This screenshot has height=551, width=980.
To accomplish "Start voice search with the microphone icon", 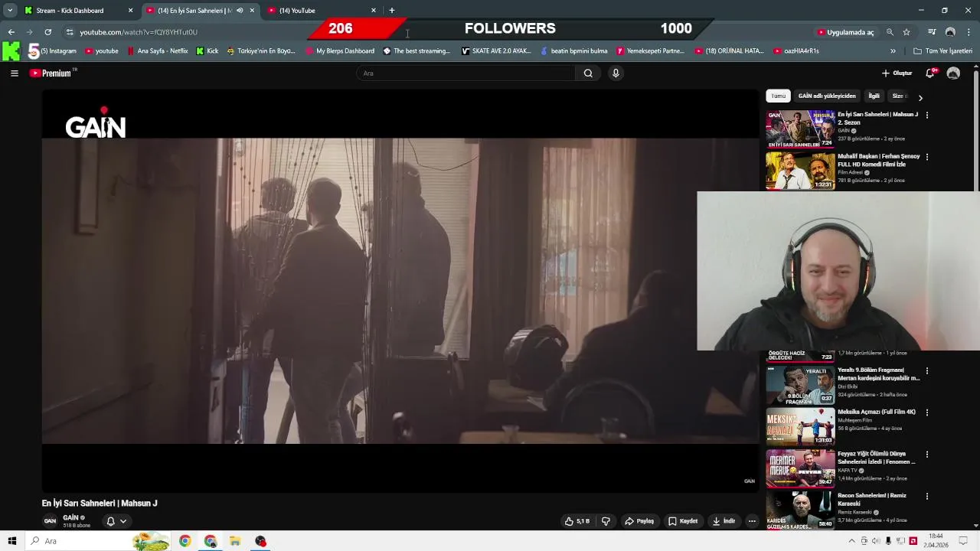I will tap(616, 73).
